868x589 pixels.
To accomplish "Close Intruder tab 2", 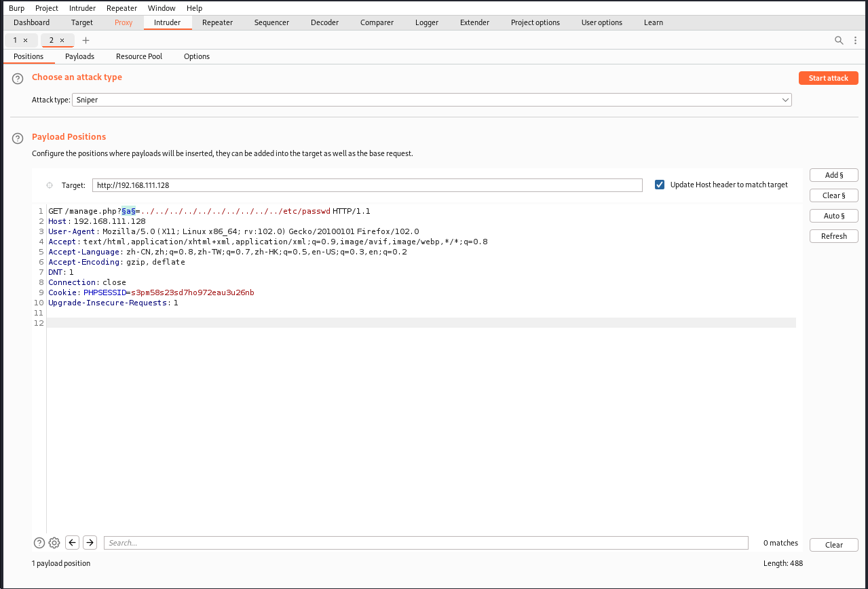I will (x=62, y=41).
